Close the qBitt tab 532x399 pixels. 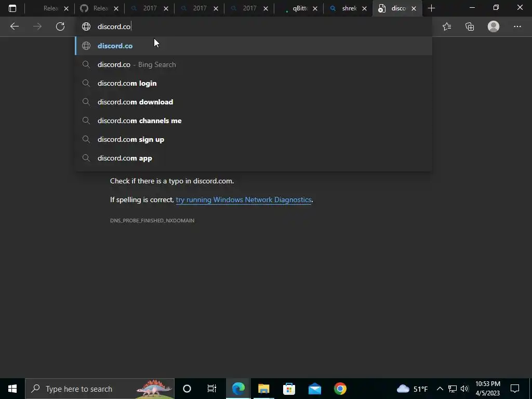pyautogui.click(x=315, y=8)
